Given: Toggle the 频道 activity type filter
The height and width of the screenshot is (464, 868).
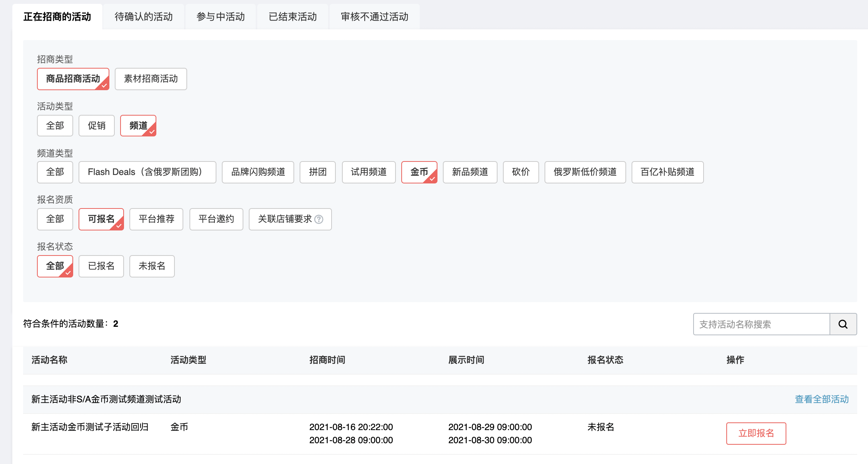Looking at the screenshot, I should pos(138,126).
